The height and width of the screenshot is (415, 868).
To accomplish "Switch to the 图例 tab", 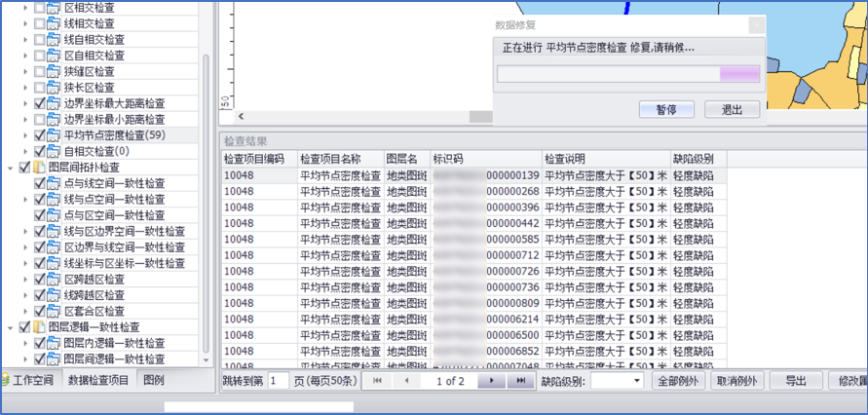I will click(154, 381).
